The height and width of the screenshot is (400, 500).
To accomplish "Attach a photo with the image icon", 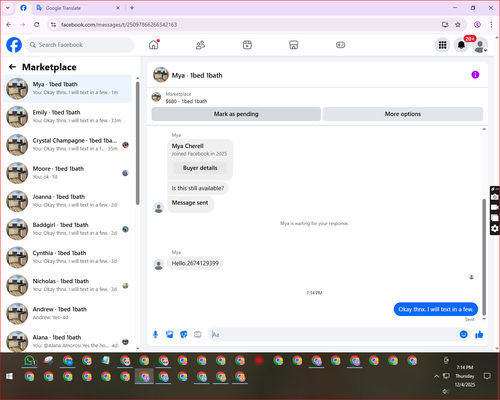I will coord(170,334).
